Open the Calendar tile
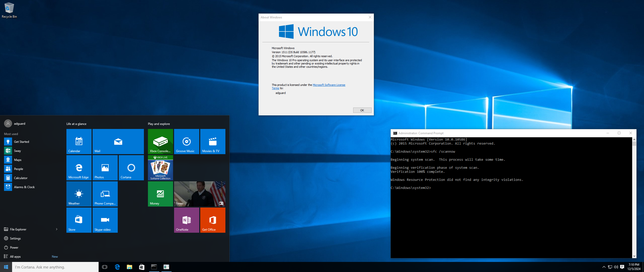The width and height of the screenshot is (644, 272). point(79,142)
